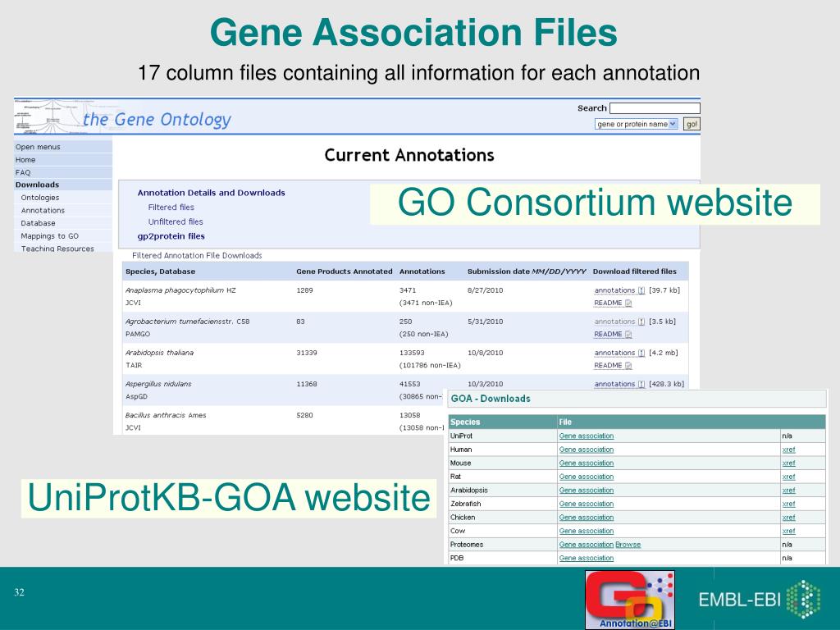The width and height of the screenshot is (840, 630).
Task: Click the Search input field
Action: (655, 108)
